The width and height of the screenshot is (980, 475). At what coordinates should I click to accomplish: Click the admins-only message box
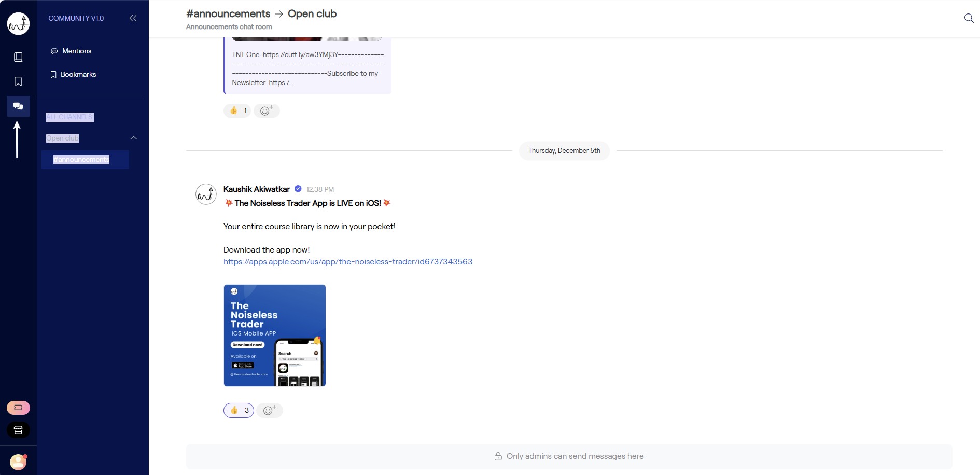click(x=569, y=456)
